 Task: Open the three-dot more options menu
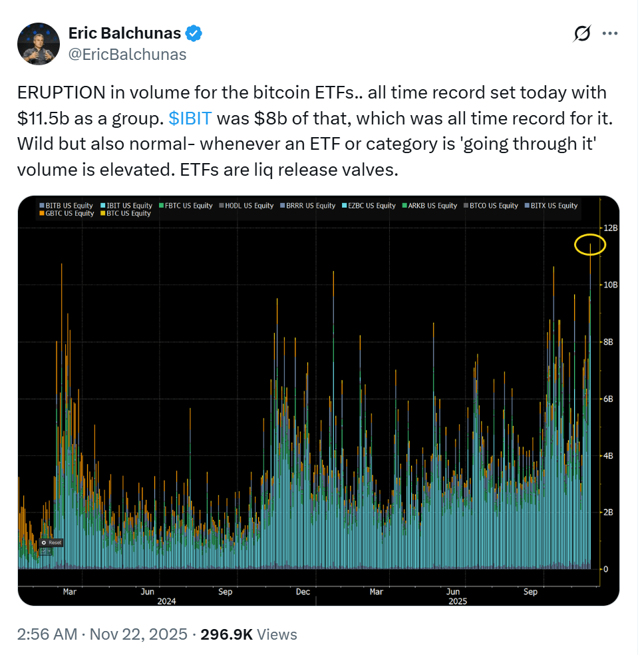pos(610,33)
